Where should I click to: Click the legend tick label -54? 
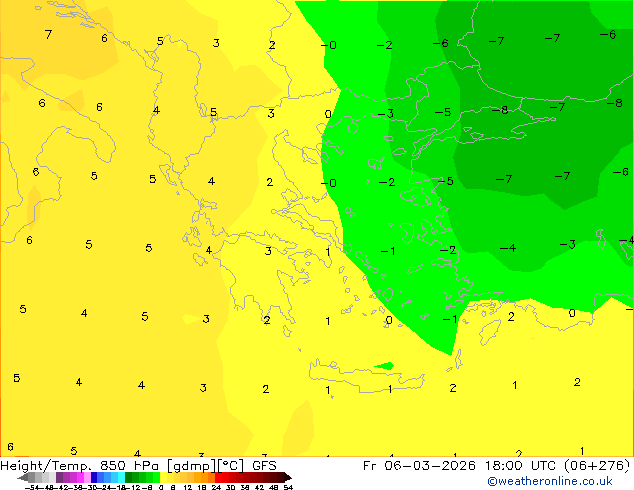click(32, 487)
